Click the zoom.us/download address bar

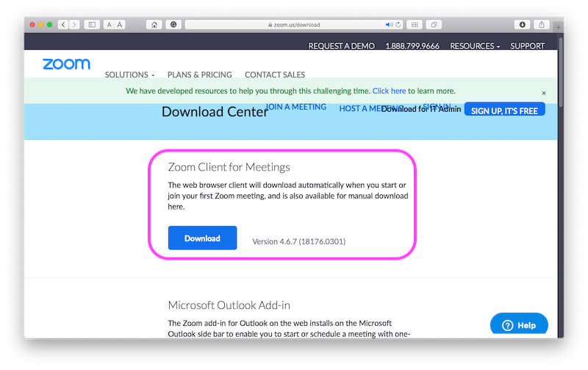point(295,25)
